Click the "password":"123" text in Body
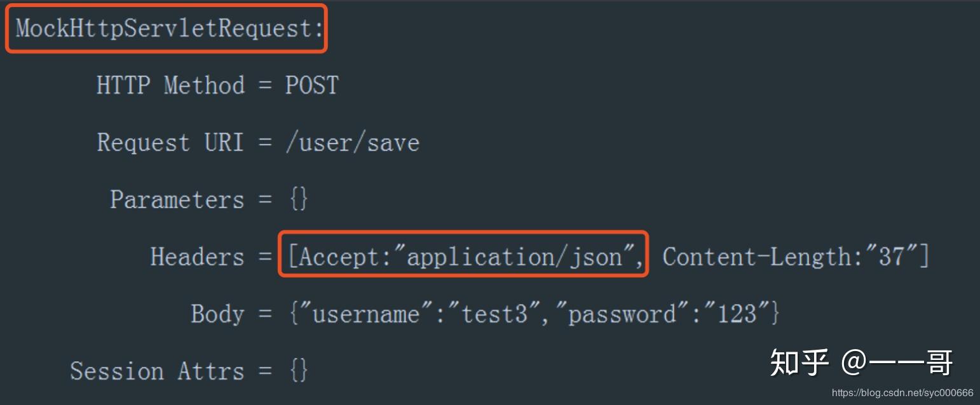The height and width of the screenshot is (405, 980). [x=661, y=314]
